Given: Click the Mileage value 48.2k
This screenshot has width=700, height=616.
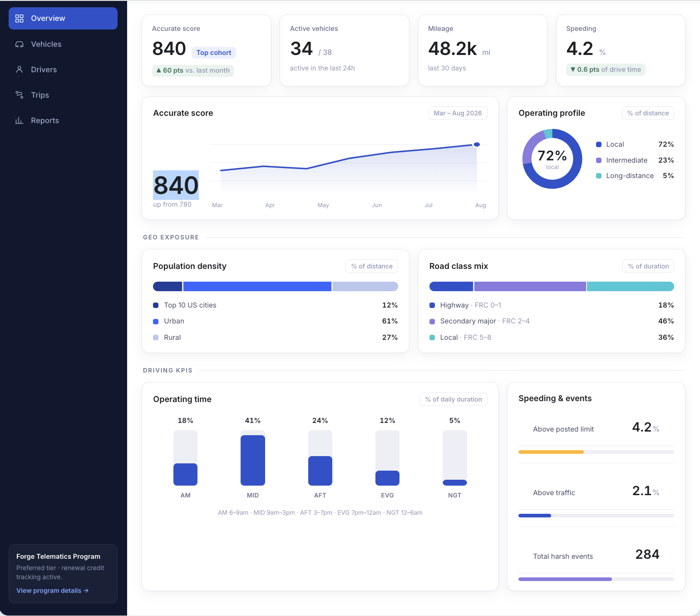Looking at the screenshot, I should pos(453,49).
